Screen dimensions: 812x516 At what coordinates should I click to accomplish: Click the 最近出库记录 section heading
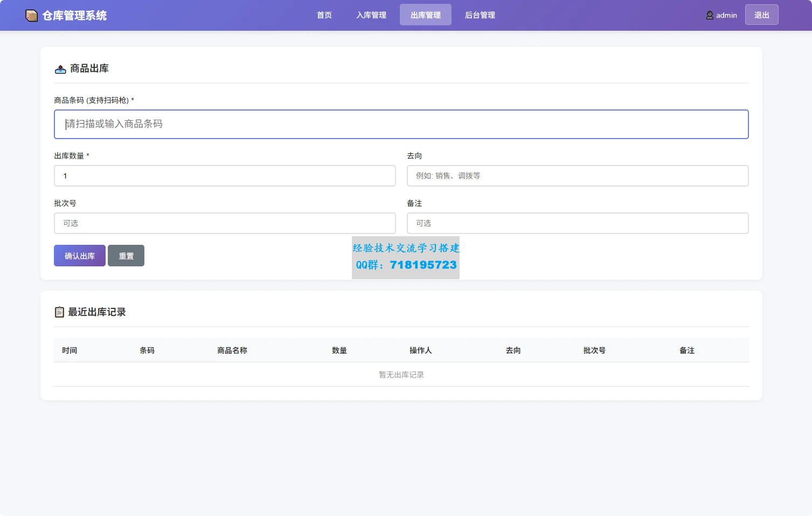[97, 312]
